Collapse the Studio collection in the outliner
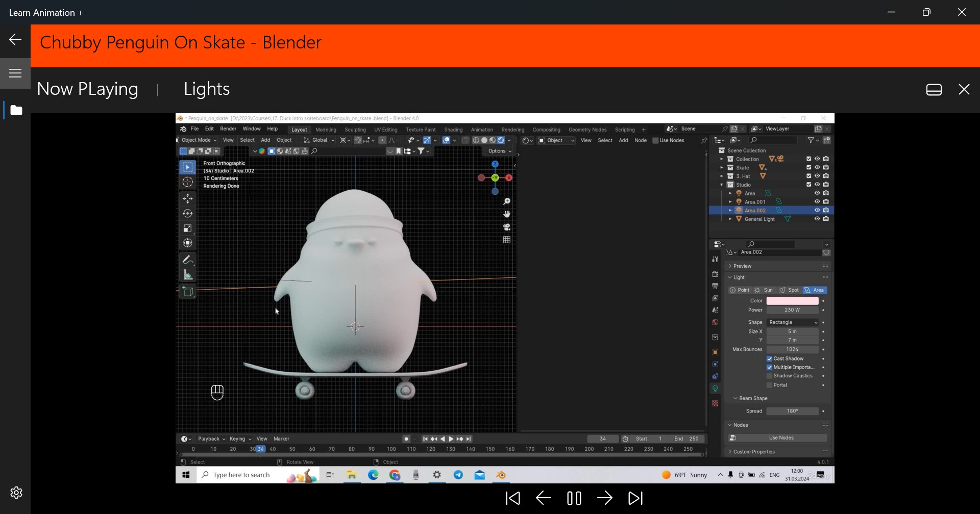Screen dimensions: 980x514 721,185
